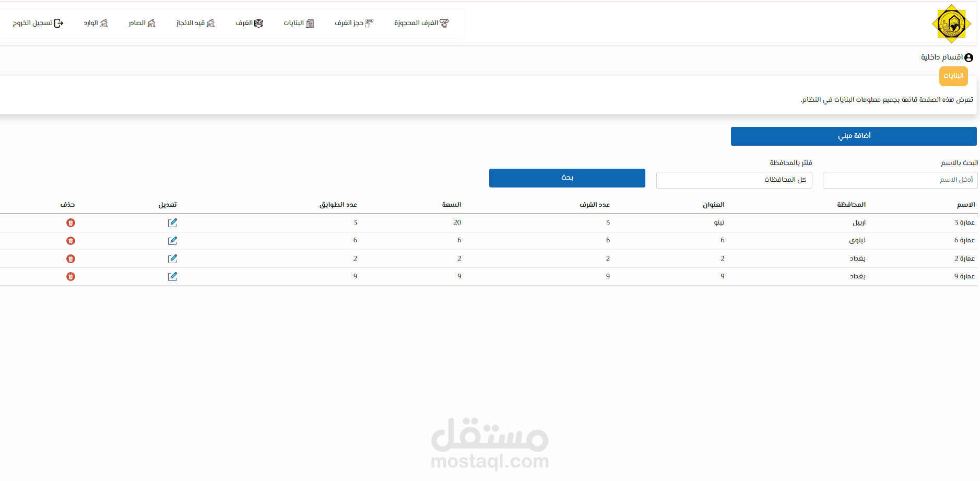
Task: Open قيد الانجاز navigation item
Action: (196, 23)
